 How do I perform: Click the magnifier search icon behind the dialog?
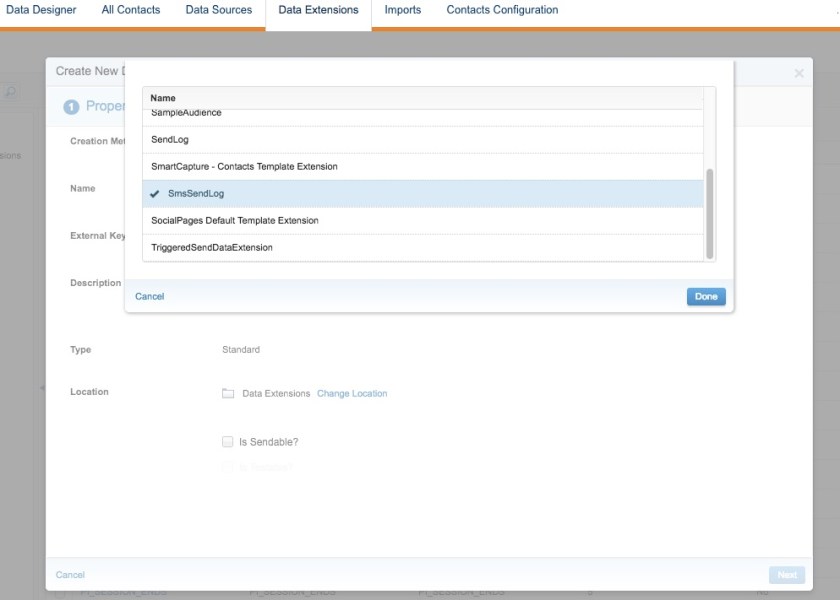[11, 92]
